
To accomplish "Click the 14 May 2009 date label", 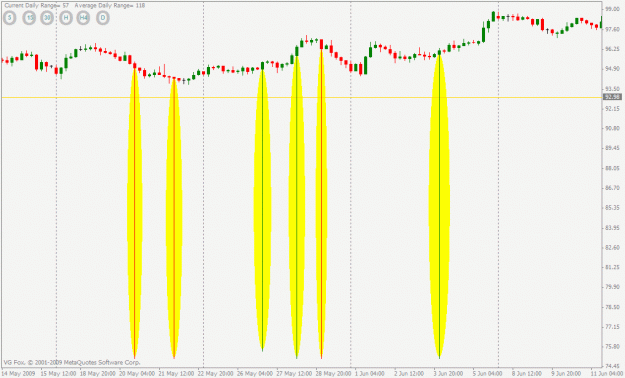I will 18,374.
